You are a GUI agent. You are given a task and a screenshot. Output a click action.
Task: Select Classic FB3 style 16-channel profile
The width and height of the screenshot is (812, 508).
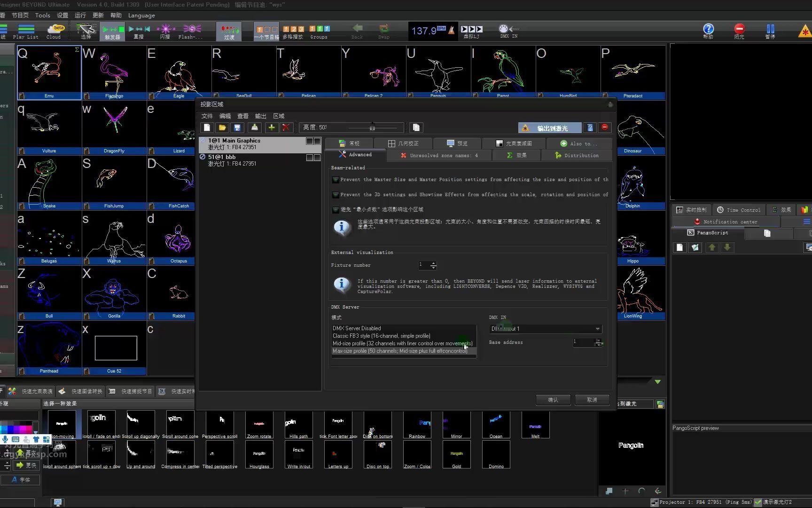coord(404,336)
